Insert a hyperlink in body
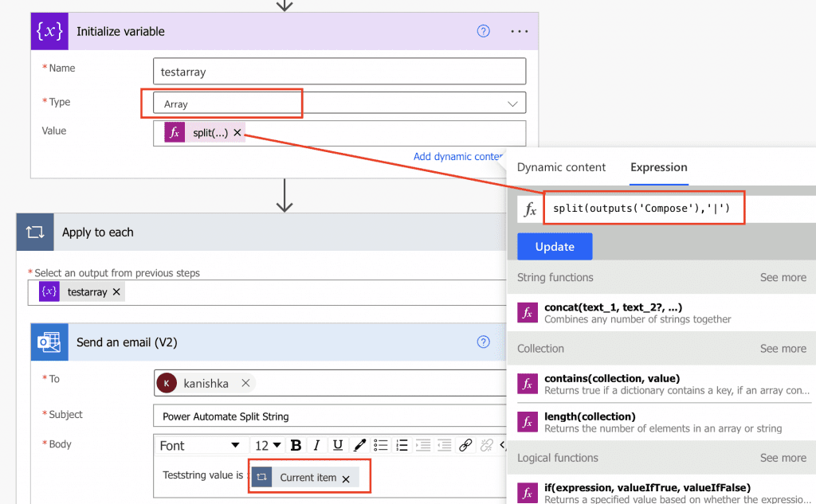The width and height of the screenshot is (816, 504). coord(465,445)
